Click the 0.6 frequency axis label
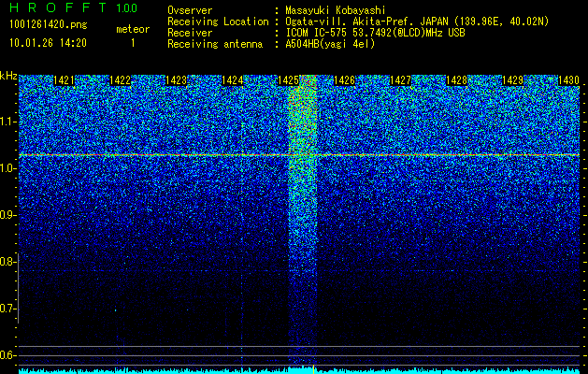This screenshot has width=588, height=374. [7, 355]
